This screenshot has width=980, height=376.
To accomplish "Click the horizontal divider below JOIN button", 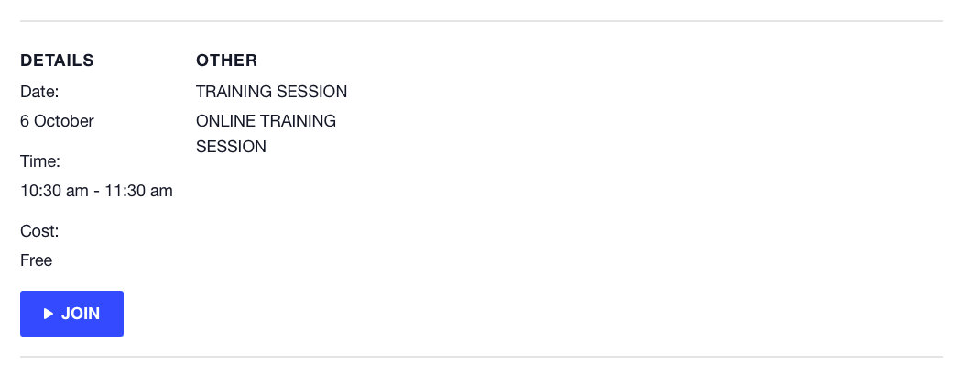I will (481, 357).
